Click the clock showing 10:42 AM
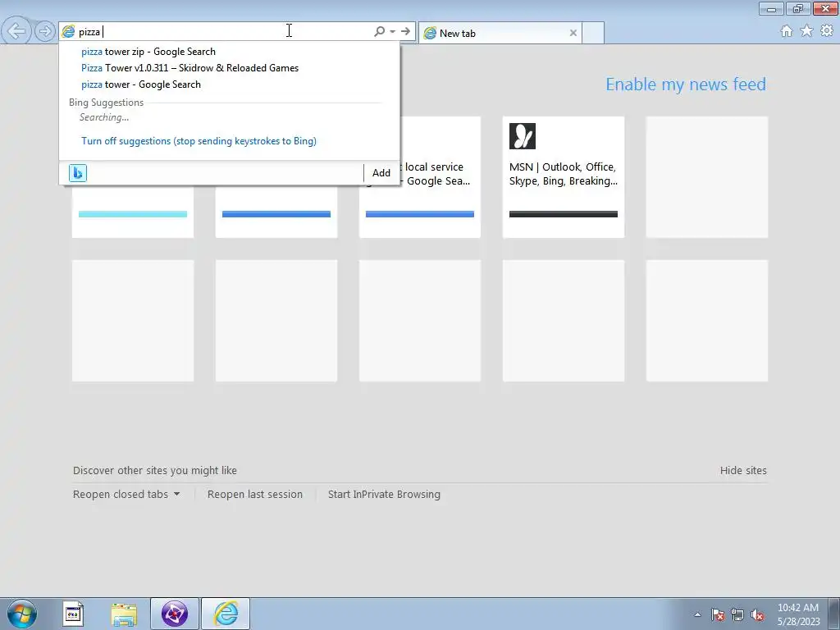This screenshot has width=840, height=630. click(x=798, y=614)
